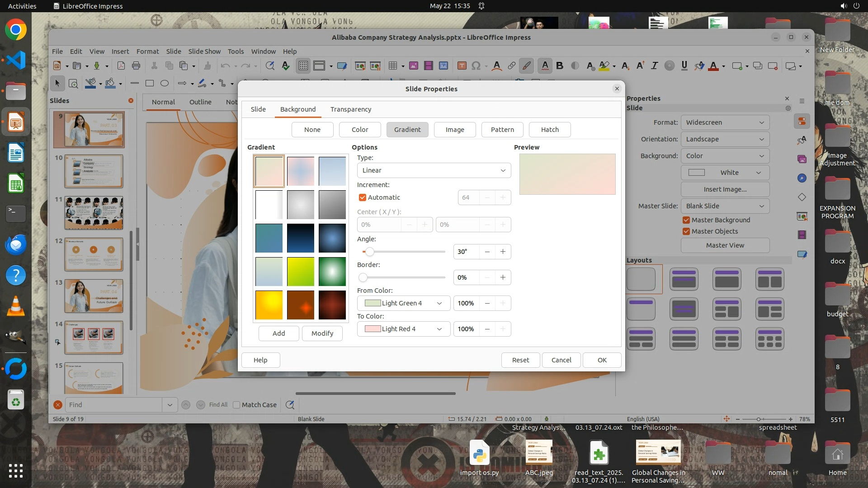Select the Rectangle shape tool

[150, 83]
